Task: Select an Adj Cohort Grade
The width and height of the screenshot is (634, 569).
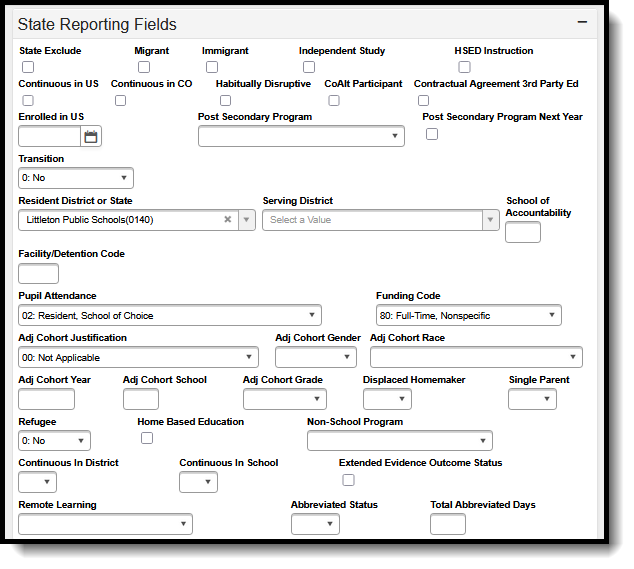Action: pyautogui.click(x=285, y=399)
